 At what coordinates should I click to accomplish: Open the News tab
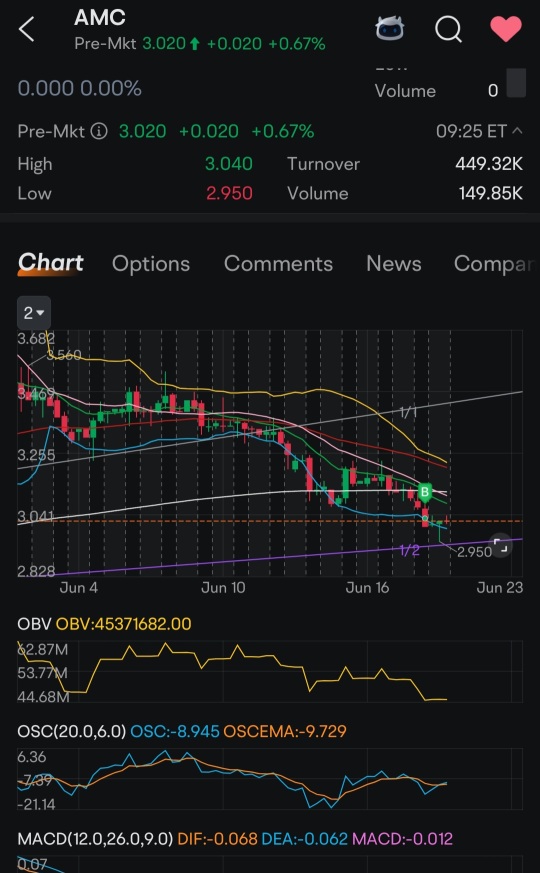(394, 263)
